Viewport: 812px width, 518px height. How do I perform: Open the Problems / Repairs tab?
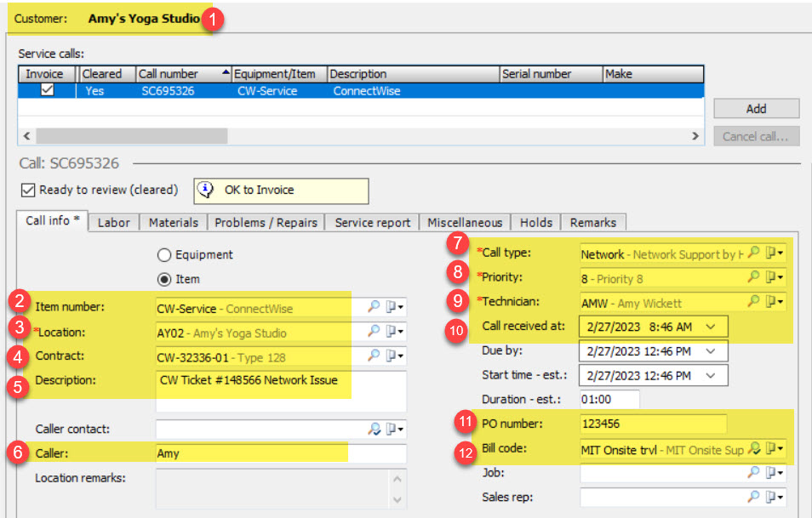[266, 223]
